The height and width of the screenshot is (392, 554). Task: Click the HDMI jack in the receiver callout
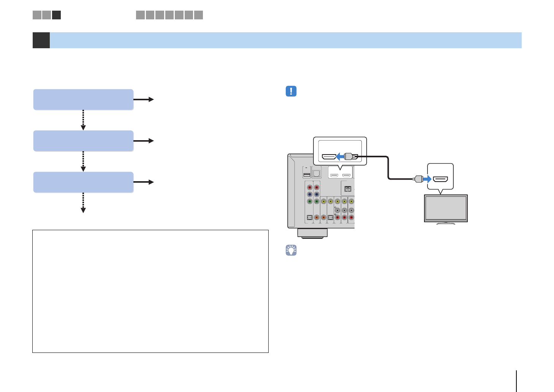click(329, 156)
